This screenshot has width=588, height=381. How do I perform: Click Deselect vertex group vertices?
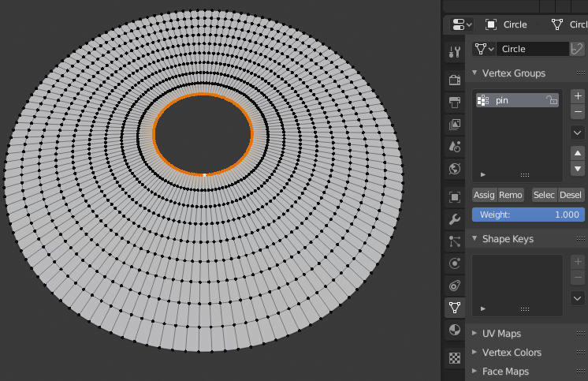(571, 195)
